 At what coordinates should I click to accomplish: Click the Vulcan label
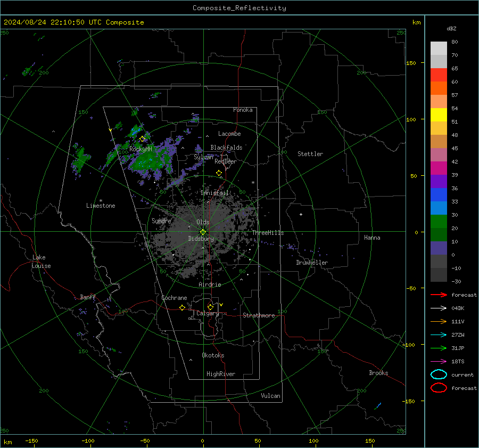[x=271, y=396]
